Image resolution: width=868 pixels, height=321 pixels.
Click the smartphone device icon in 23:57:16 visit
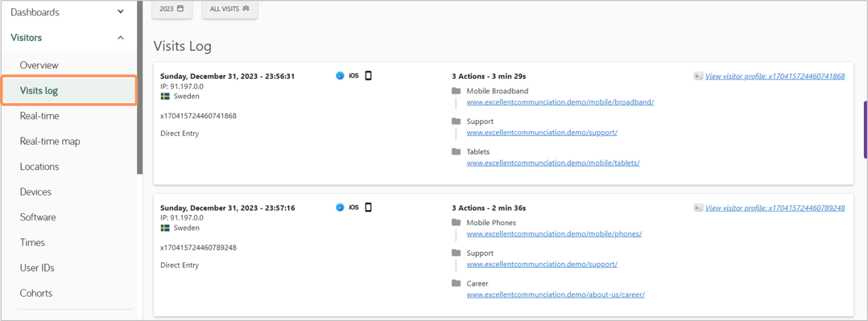pos(368,207)
